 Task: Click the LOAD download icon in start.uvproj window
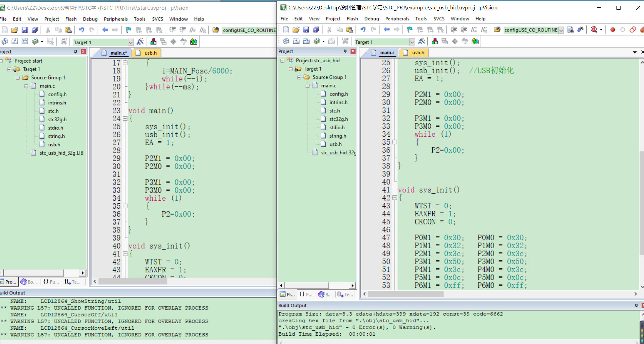pos(64,42)
